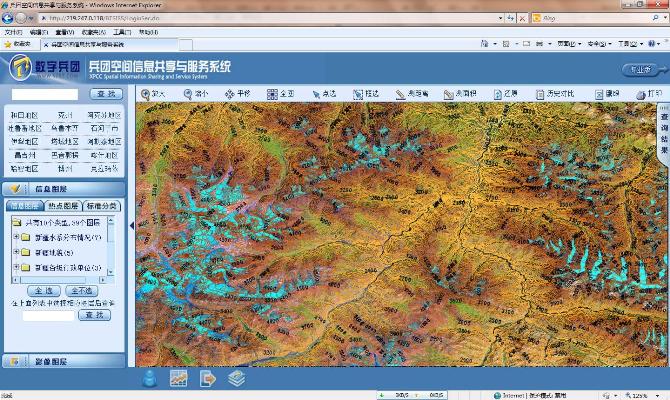The width and height of the screenshot is (670, 400).
Task: Open the chart icon in bottom toolbar
Action: (x=179, y=378)
